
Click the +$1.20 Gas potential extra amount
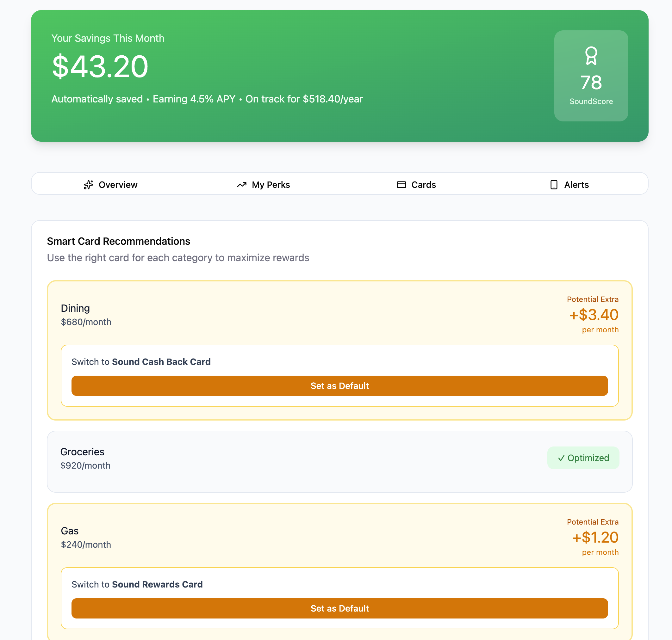pyautogui.click(x=595, y=537)
